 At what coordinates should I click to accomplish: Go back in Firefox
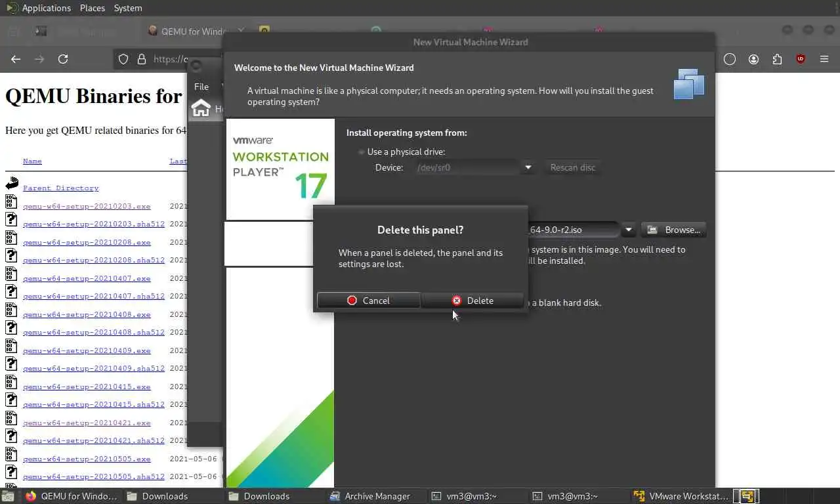pos(16,59)
